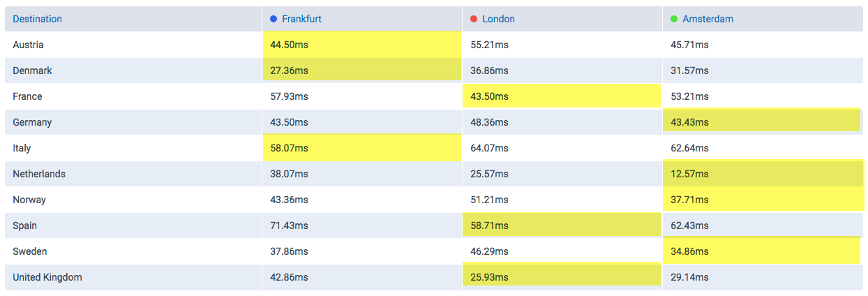Screen dimensions: 868x296
Task: Open the Amsterdam column header link
Action: point(708,19)
